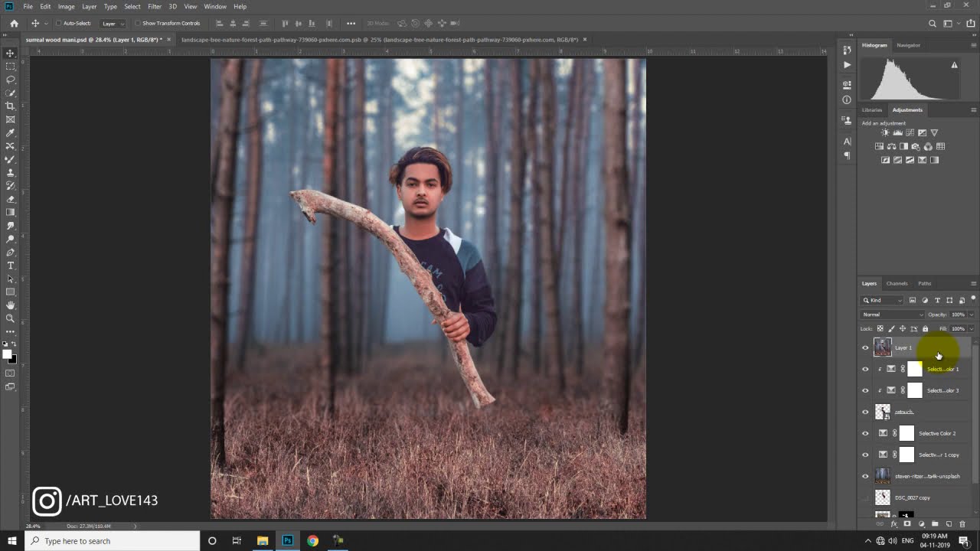Open the Select menu

(x=132, y=6)
